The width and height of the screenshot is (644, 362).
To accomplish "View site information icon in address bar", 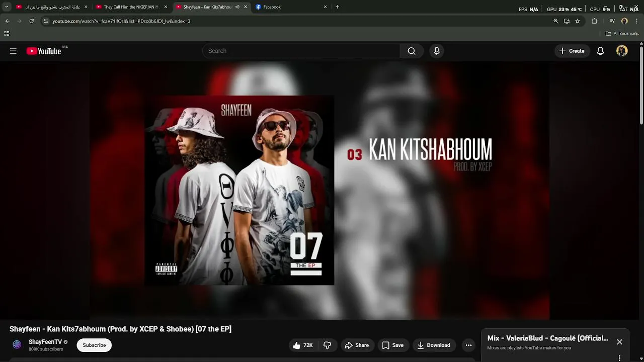I will (46, 21).
